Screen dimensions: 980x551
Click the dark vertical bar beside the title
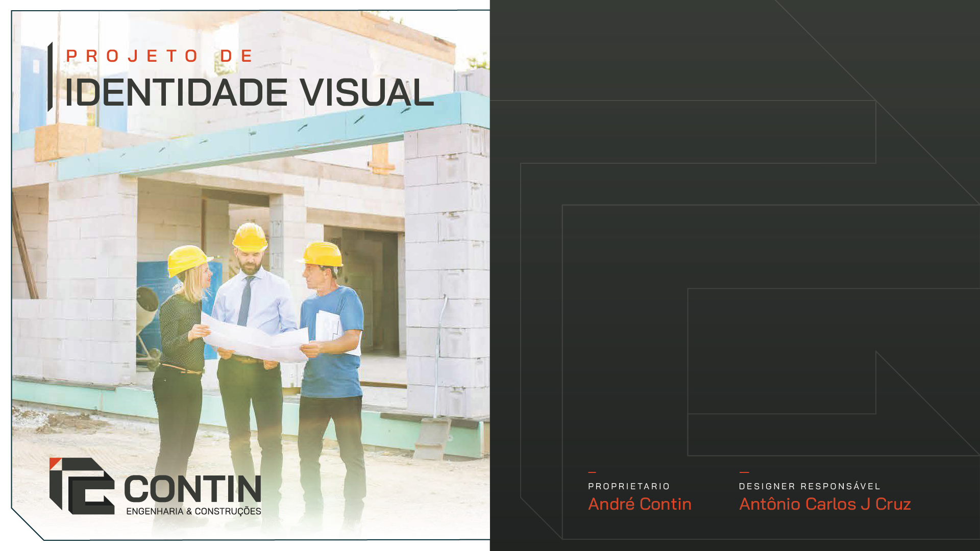tap(50, 77)
